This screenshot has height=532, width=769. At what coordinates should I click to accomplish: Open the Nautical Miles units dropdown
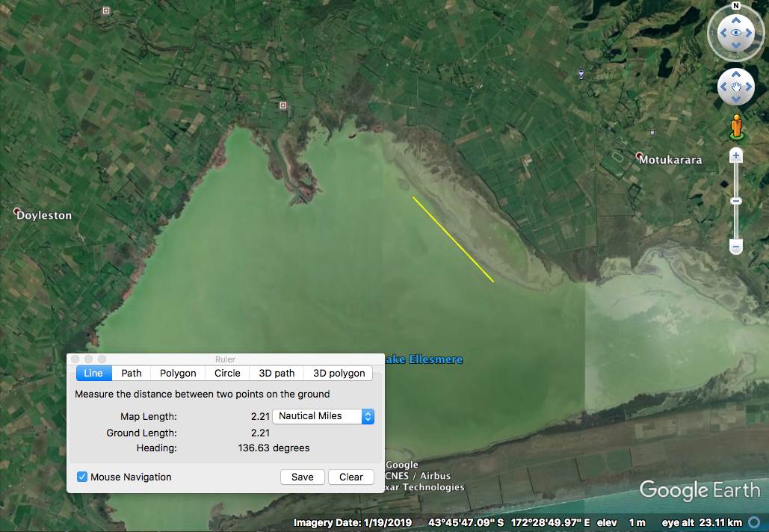323,416
